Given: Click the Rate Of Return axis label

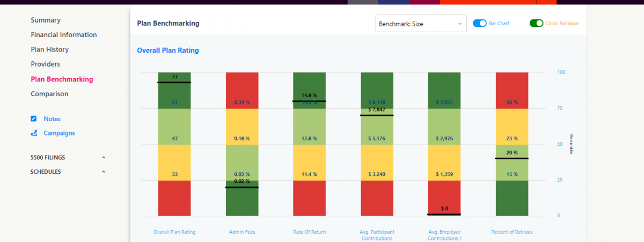Looking at the screenshot, I should 309,232.
